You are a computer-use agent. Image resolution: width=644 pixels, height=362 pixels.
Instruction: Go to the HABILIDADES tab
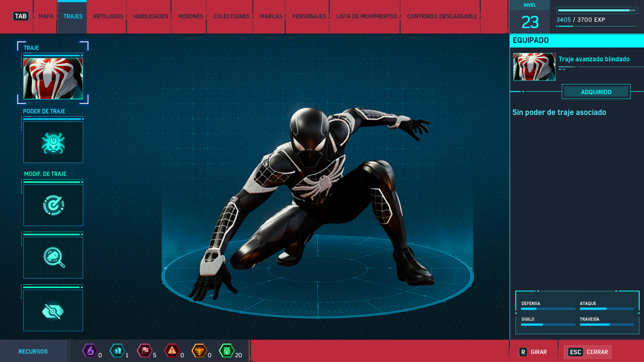pos(151,16)
